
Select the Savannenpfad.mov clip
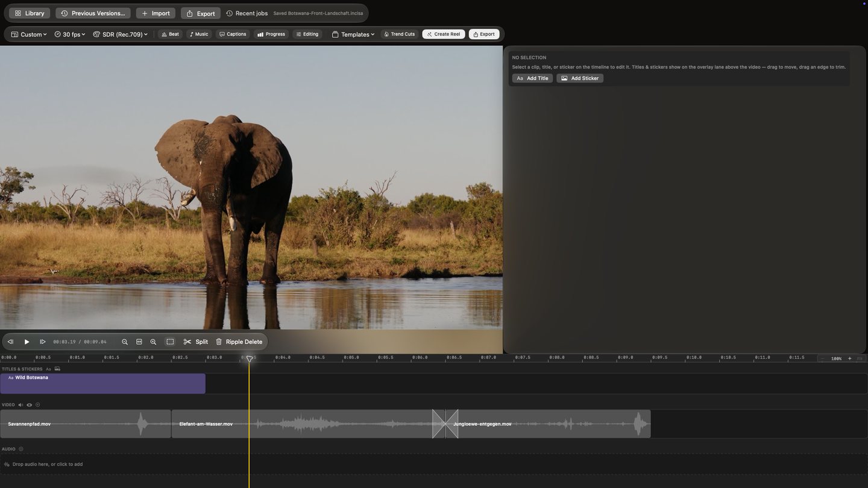point(85,424)
